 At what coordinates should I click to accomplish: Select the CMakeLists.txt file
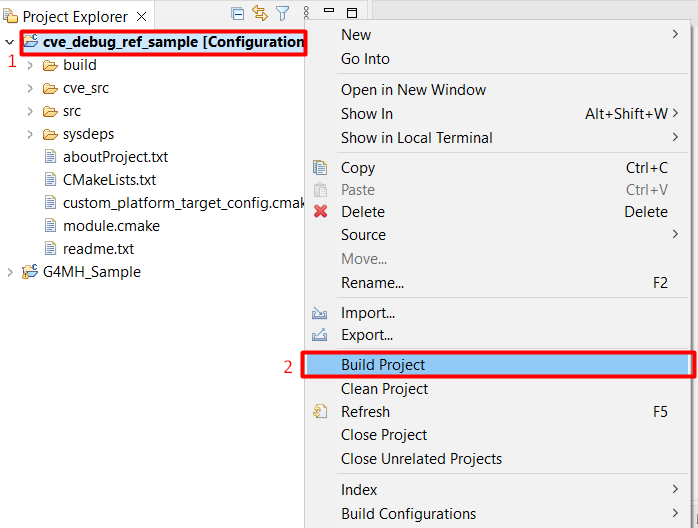pos(109,180)
